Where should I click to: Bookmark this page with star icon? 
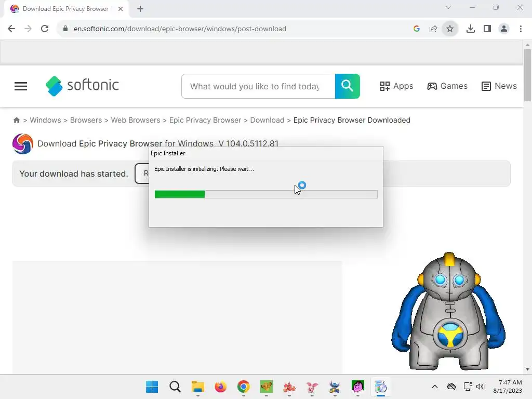(450, 29)
